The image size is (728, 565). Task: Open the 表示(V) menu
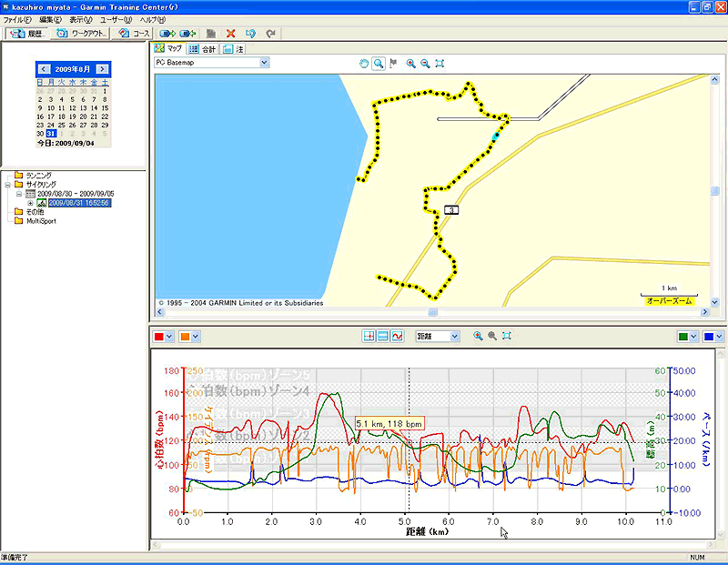point(81,20)
